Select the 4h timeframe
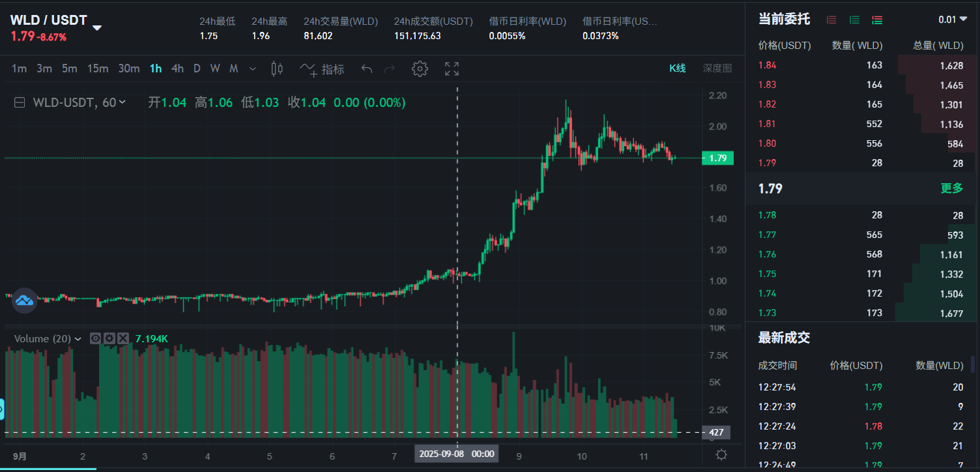The width and height of the screenshot is (980, 472). pos(177,69)
